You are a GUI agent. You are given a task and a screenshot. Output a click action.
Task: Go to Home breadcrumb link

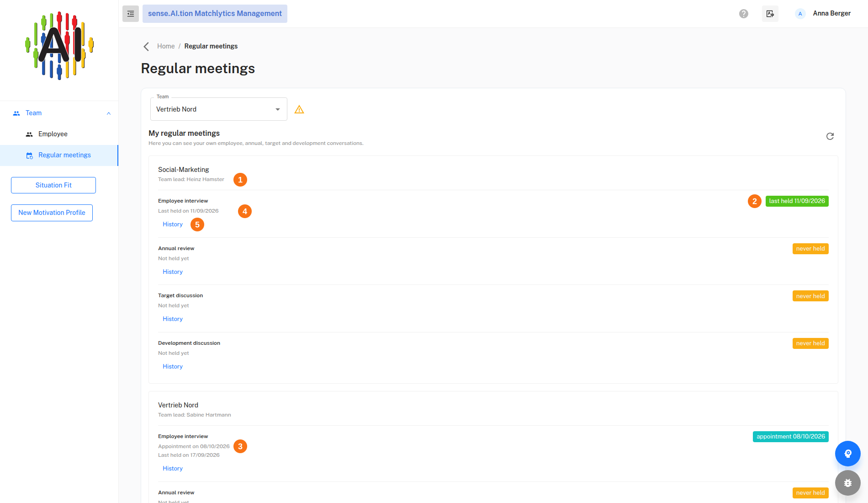click(166, 46)
